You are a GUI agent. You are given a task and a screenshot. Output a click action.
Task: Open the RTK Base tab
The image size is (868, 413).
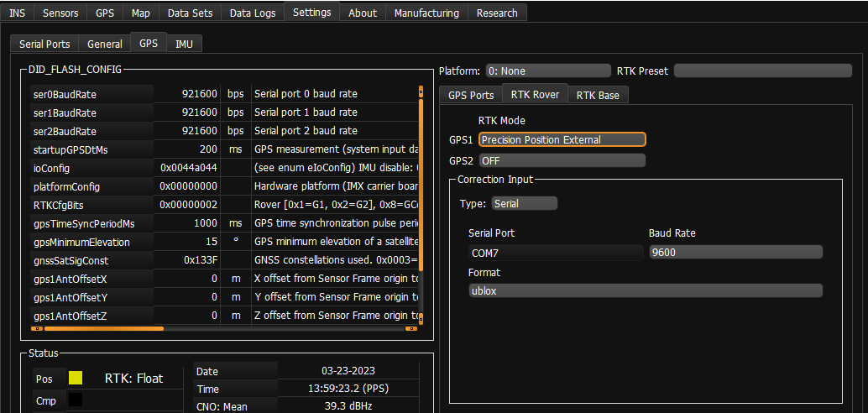point(598,95)
